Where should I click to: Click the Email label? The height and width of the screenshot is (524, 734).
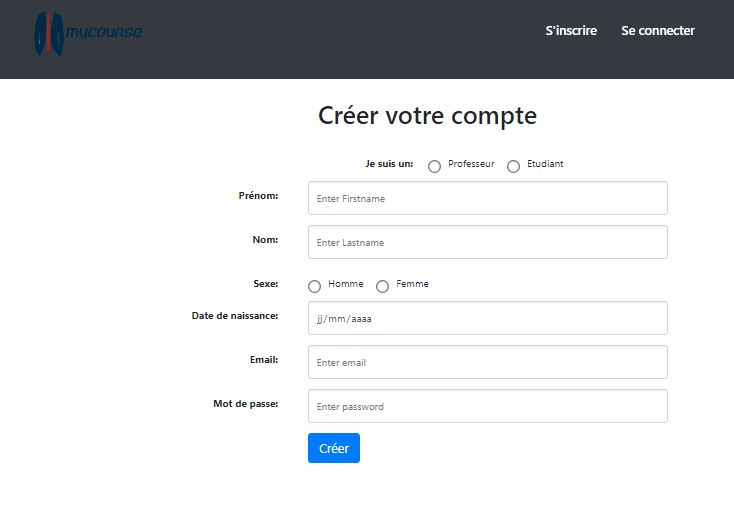pyautogui.click(x=264, y=360)
